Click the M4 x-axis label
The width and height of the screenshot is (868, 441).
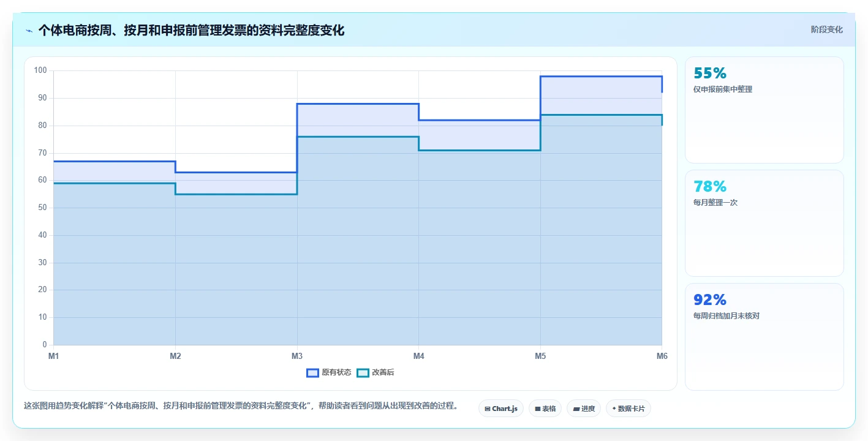418,356
